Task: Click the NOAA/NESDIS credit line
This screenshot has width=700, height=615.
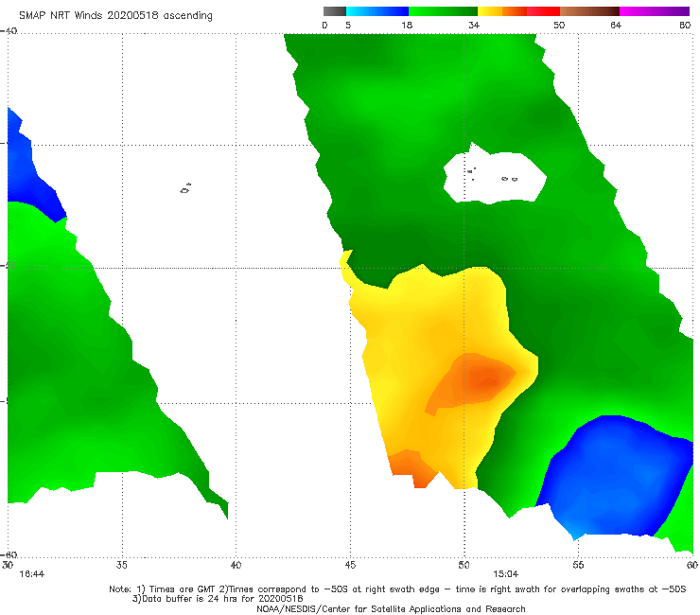Action: tap(391, 608)
